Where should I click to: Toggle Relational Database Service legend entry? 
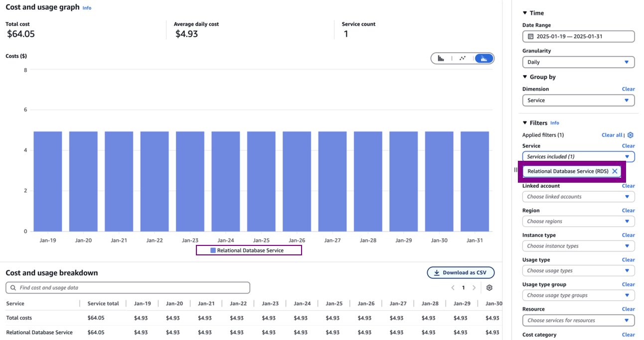[249, 250]
